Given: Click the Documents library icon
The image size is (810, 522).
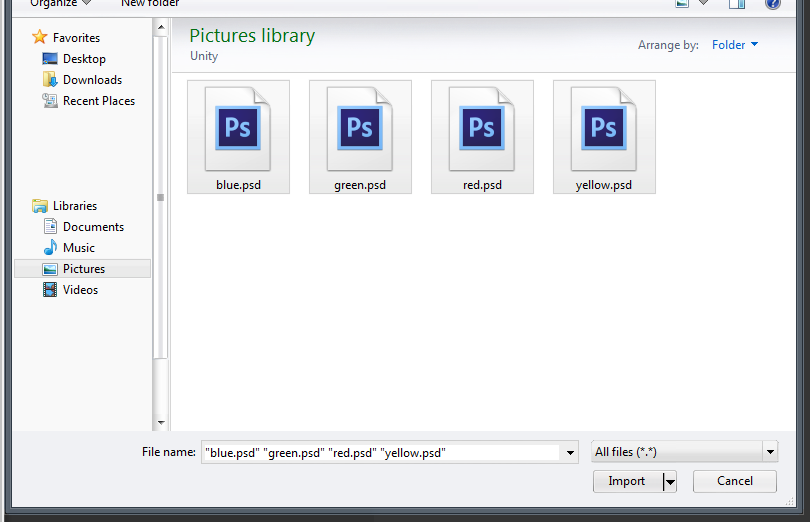Looking at the screenshot, I should coord(50,226).
